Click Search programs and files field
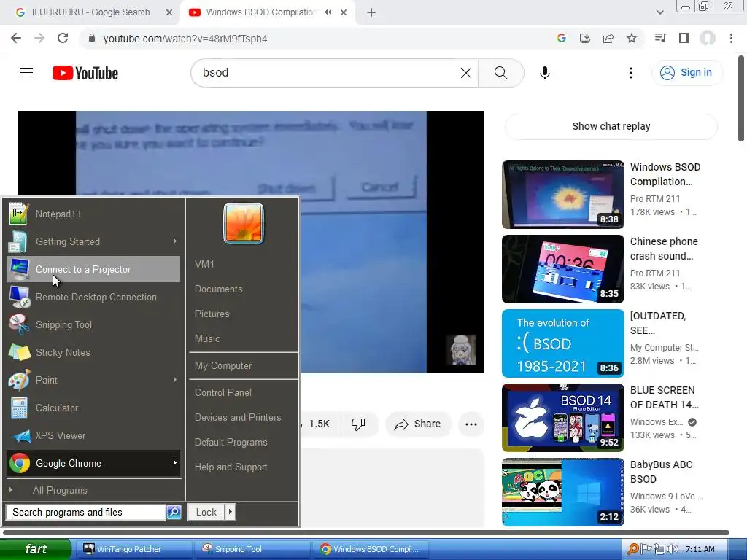Screen dimensions: 747x560 [x=86, y=512]
